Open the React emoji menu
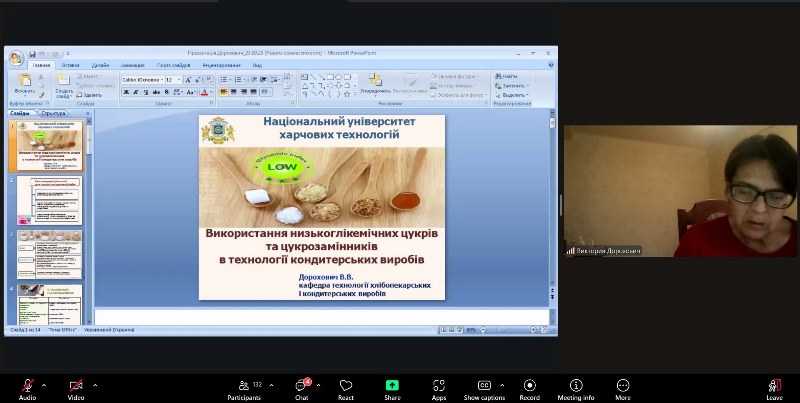Viewport: 800px width, 403px height. 346,385
